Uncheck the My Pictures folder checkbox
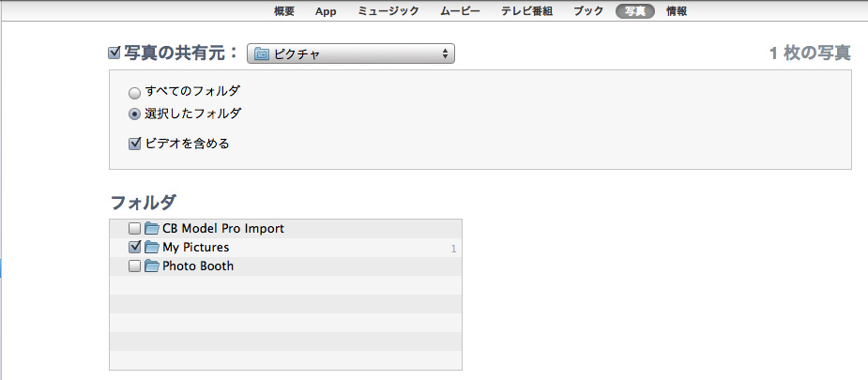Screen dimensions: 868x380 pos(134,247)
